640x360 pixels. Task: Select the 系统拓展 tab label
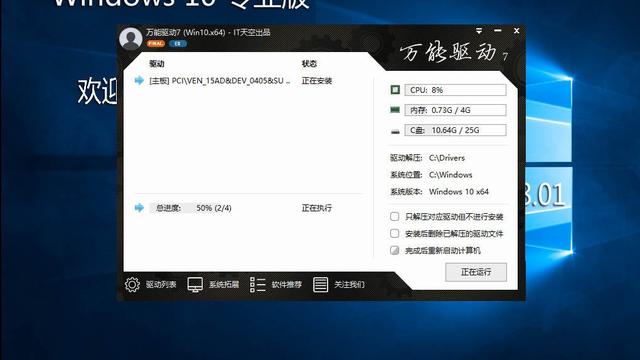(x=224, y=284)
